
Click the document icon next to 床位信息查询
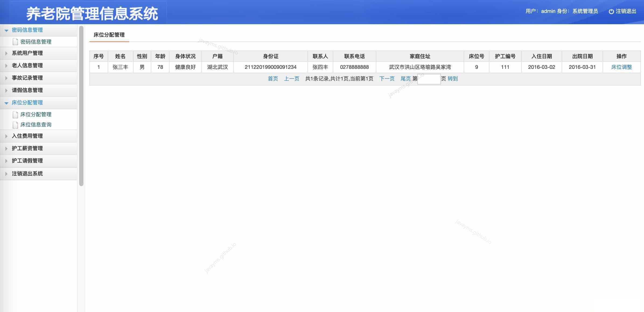15,125
